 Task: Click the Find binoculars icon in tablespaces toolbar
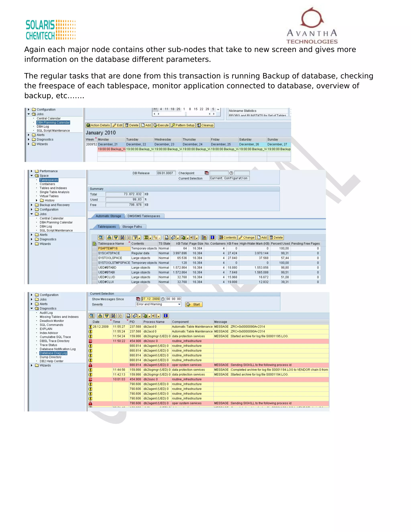(122, 237)
